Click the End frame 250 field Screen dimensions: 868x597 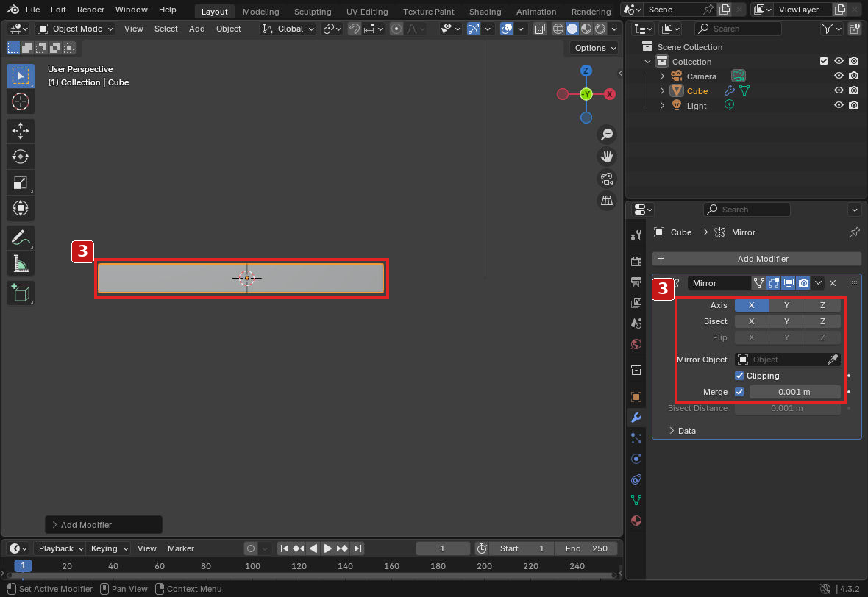586,549
